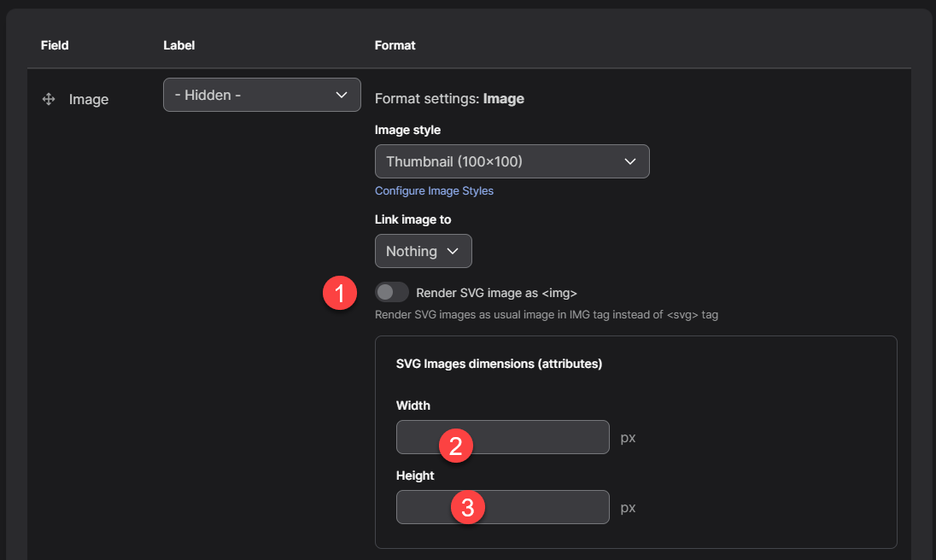
Task: Click the red annotation badge numbered 1
Action: [340, 295]
